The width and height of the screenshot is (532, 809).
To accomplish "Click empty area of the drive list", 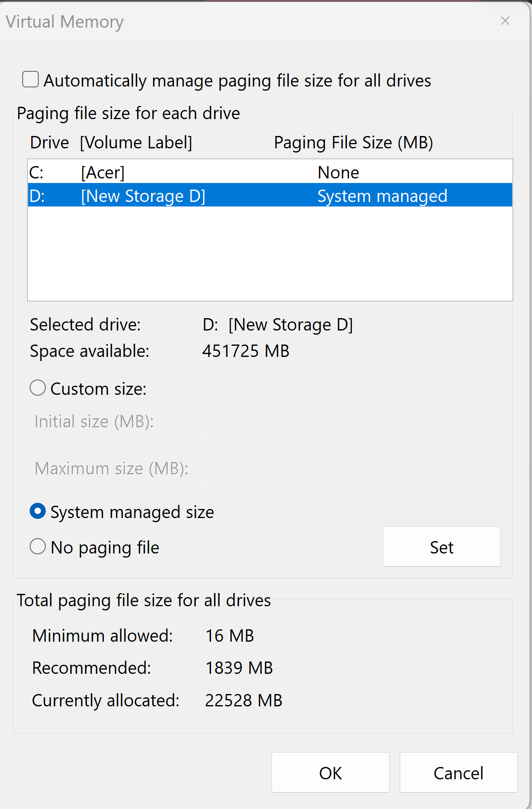I will tap(270, 253).
